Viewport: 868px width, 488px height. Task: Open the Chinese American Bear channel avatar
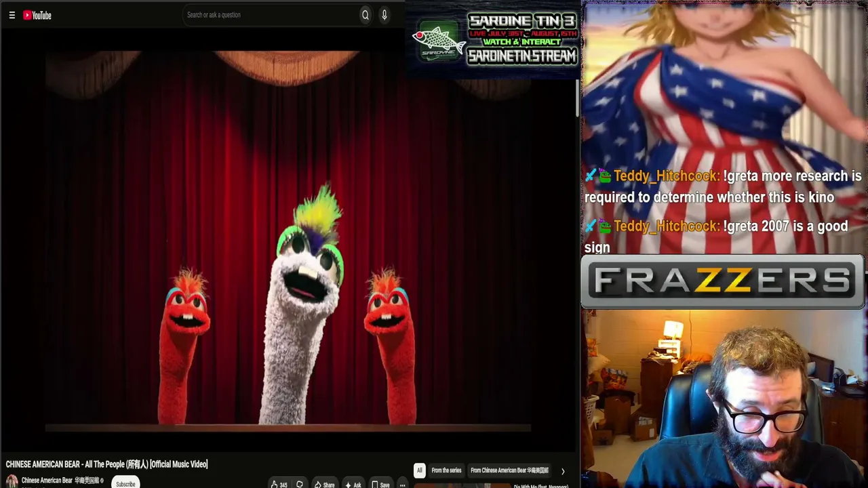(12, 481)
